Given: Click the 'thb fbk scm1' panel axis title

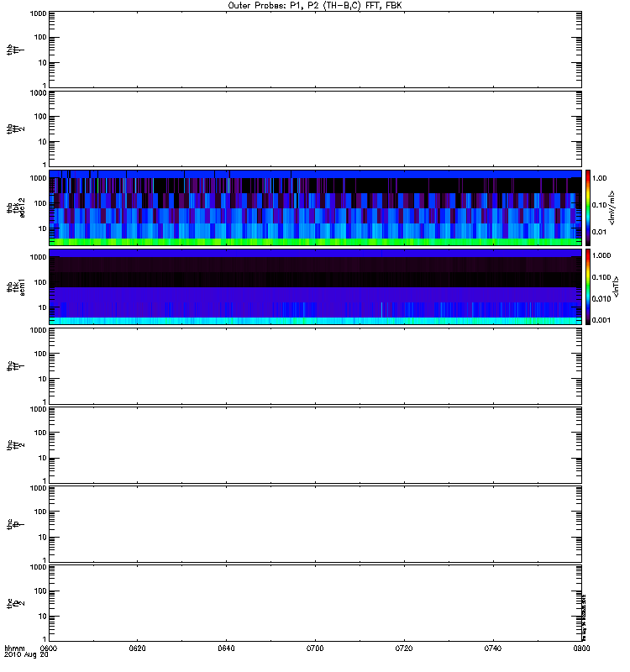Looking at the screenshot, I should [x=16, y=286].
